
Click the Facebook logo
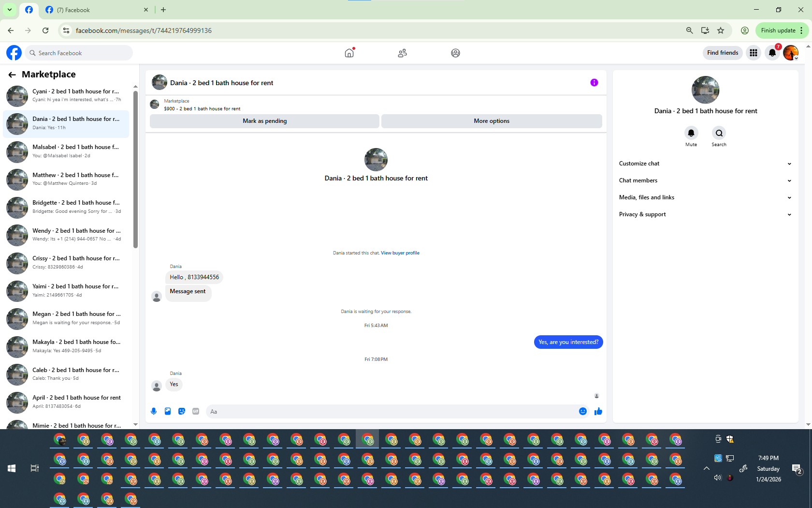[x=14, y=53]
